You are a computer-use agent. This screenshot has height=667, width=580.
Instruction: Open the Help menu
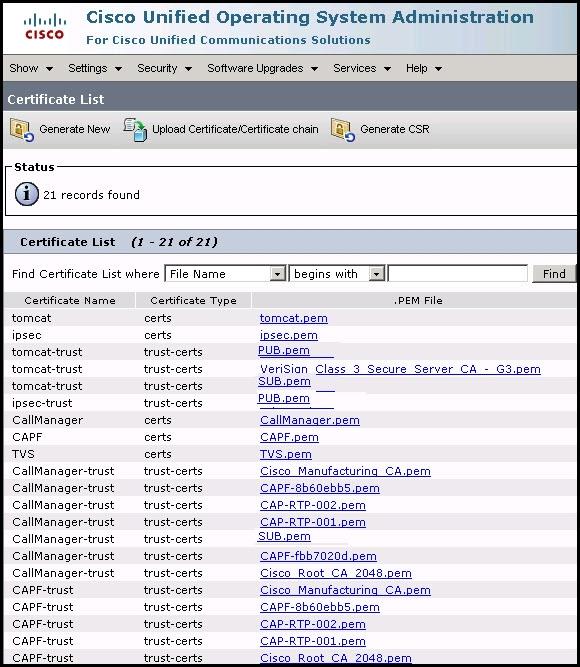tap(424, 68)
